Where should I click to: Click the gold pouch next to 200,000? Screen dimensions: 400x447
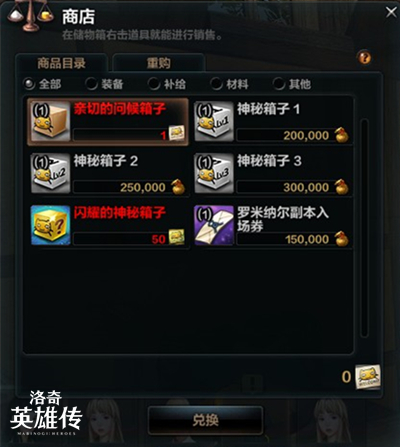[x=342, y=135]
